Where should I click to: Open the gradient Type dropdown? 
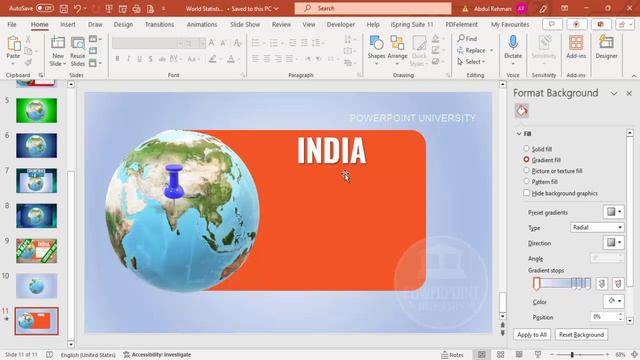click(597, 227)
